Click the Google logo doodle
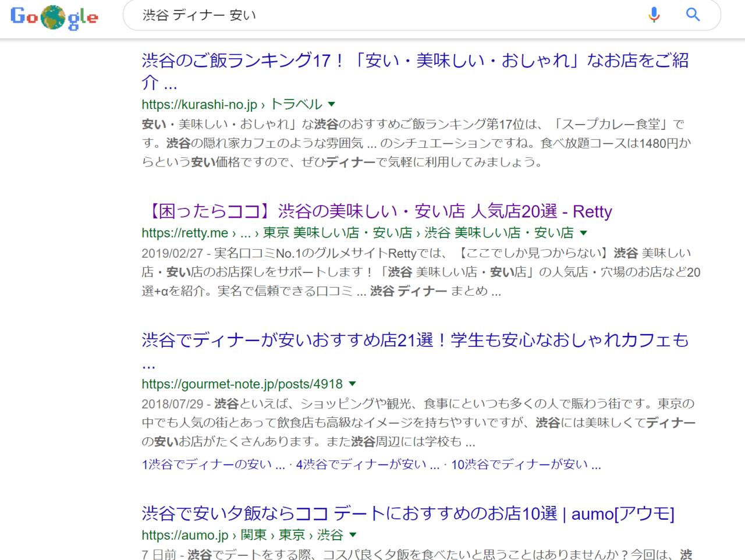 [x=54, y=17]
